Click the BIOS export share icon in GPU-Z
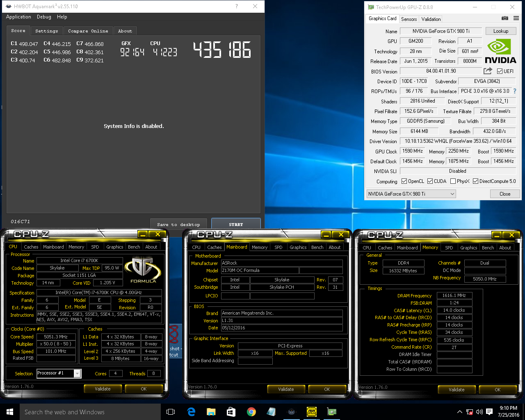This screenshot has height=420, width=525. [488, 71]
